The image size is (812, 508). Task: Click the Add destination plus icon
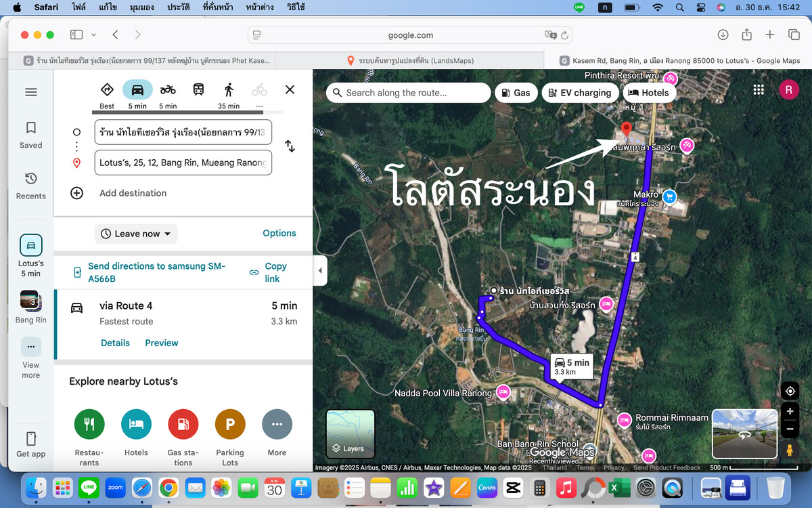pyautogui.click(x=77, y=193)
